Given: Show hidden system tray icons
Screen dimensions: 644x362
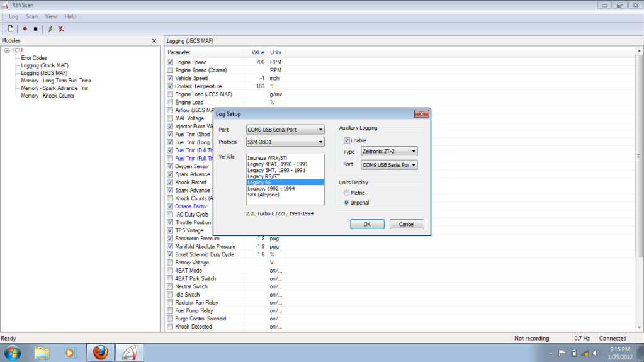Looking at the screenshot, I should [551, 353].
